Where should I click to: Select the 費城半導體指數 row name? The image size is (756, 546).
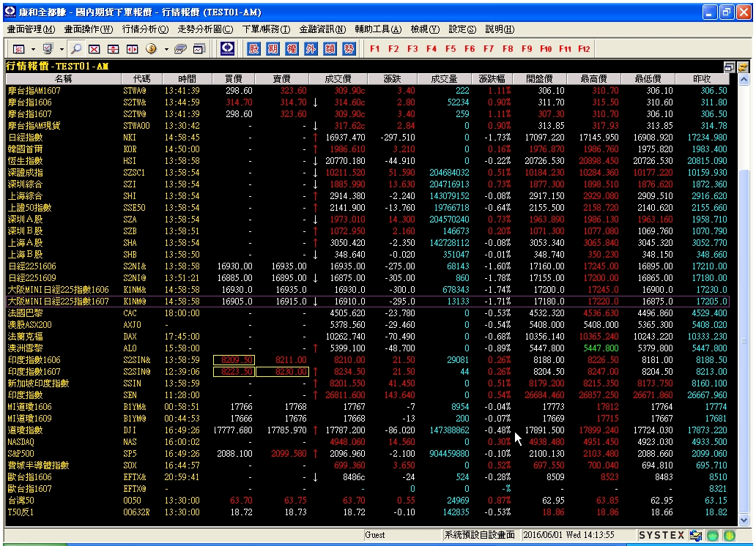pyautogui.click(x=39, y=465)
